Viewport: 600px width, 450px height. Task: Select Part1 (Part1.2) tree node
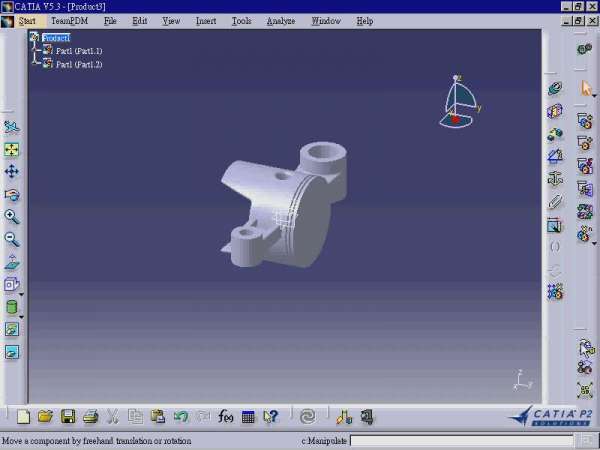click(x=79, y=64)
